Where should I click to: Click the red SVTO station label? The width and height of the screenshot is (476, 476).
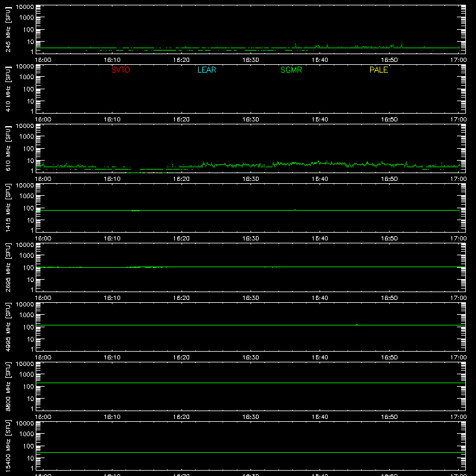[x=121, y=70]
